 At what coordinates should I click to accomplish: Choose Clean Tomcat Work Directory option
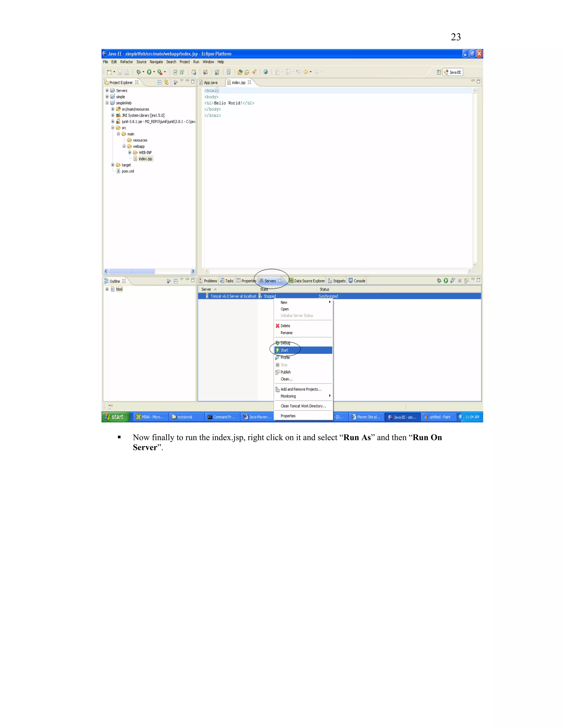point(303,406)
